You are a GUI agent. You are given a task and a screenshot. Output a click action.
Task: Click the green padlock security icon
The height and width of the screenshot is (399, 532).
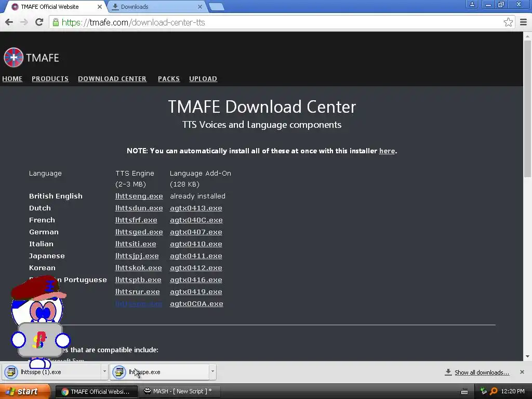pos(56,22)
